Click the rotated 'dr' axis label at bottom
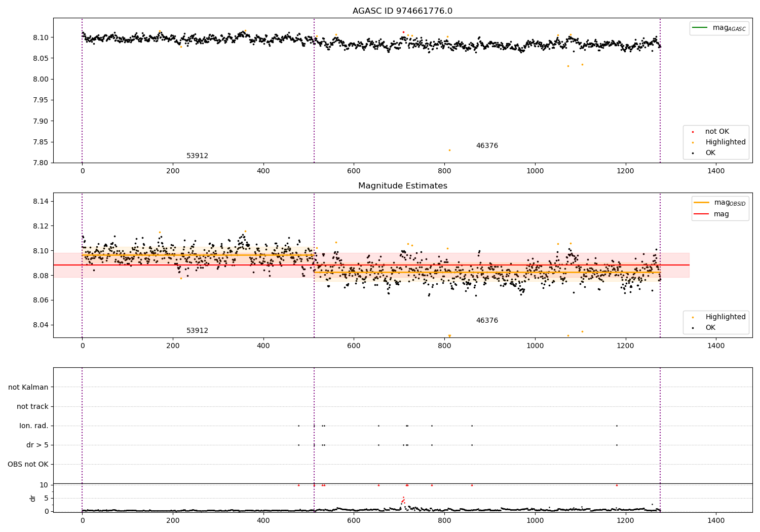Image resolution: width=760 pixels, height=532 pixels. point(33,498)
